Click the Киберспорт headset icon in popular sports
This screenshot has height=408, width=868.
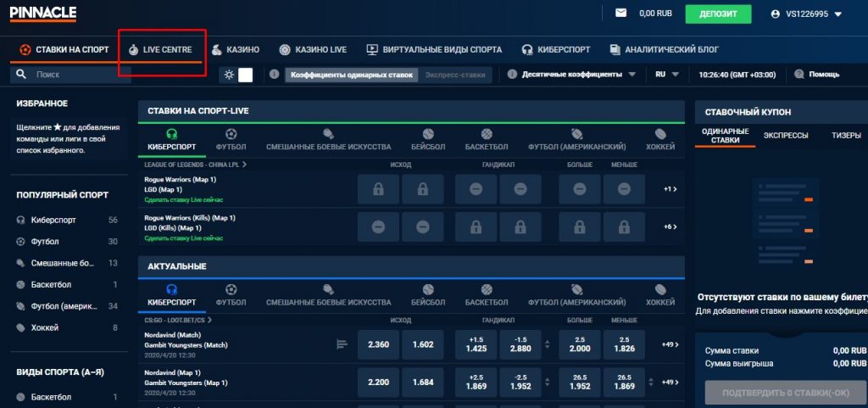pos(20,220)
